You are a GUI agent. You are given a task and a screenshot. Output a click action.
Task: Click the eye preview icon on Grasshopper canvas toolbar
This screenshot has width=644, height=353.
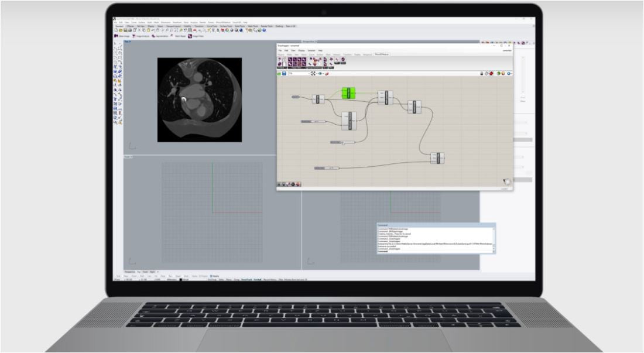coord(320,73)
